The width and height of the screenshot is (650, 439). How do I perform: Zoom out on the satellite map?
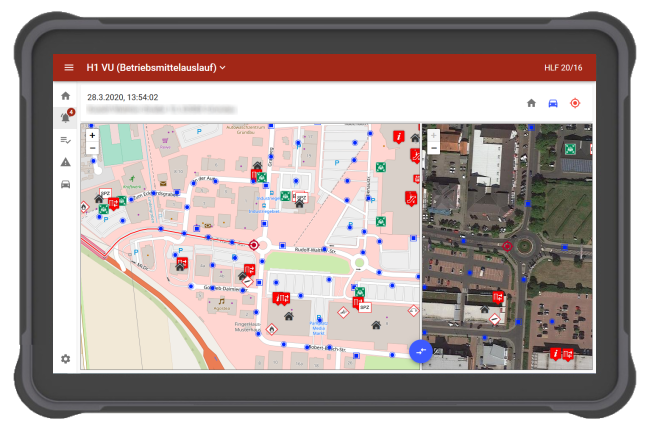434,148
